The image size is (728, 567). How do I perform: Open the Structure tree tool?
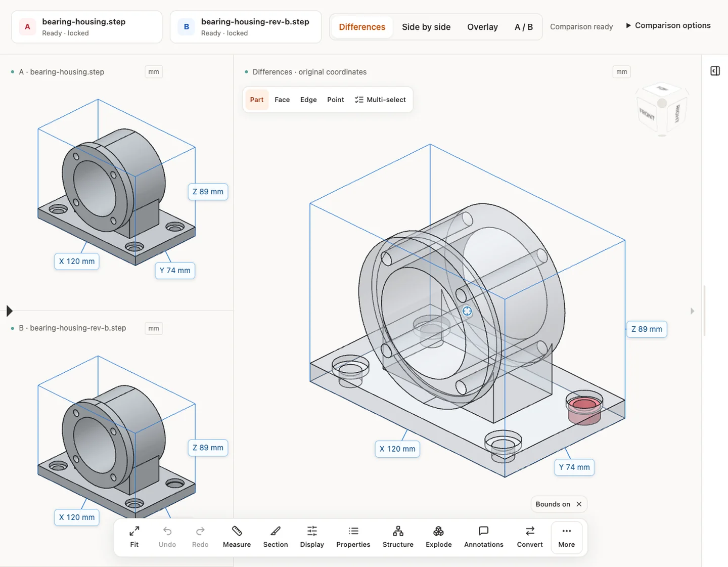pos(398,537)
